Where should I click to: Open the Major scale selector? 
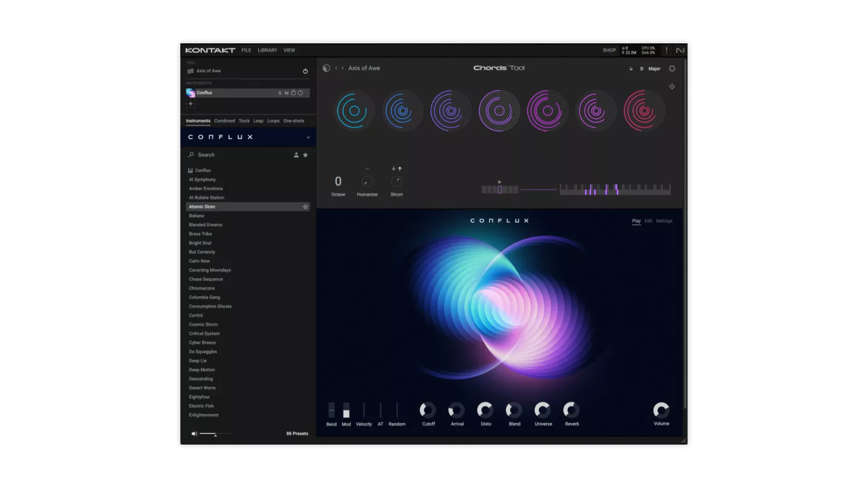coord(654,69)
